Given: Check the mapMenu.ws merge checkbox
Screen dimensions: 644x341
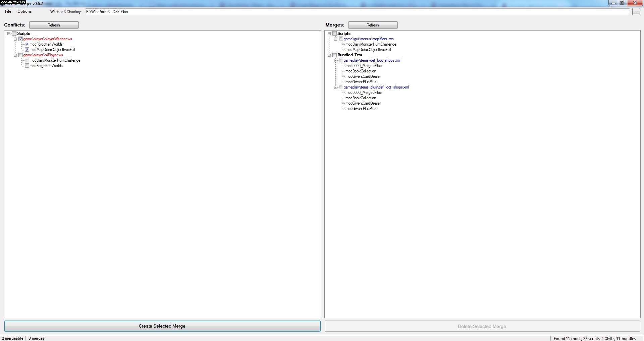Looking at the screenshot, I should tap(341, 39).
